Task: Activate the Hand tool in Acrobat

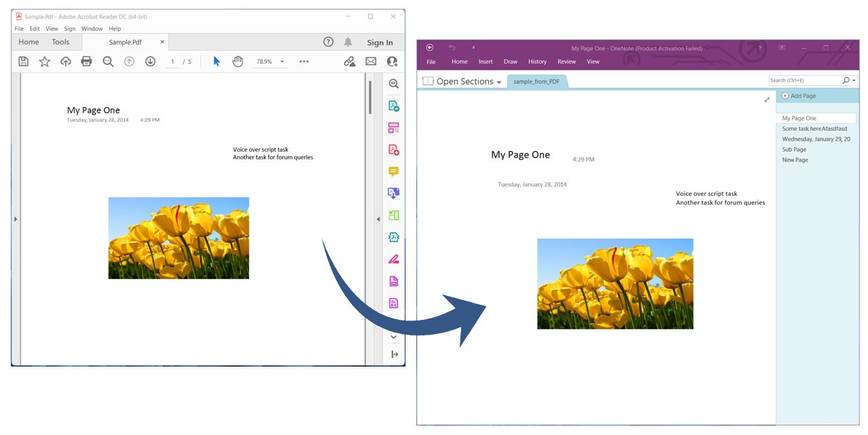Action: [237, 61]
